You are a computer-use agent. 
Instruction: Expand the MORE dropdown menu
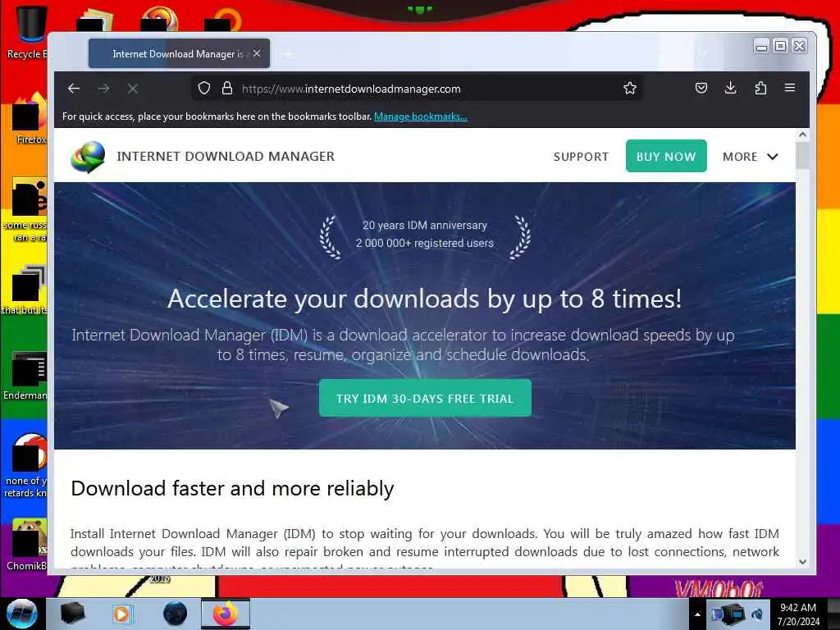pyautogui.click(x=750, y=157)
